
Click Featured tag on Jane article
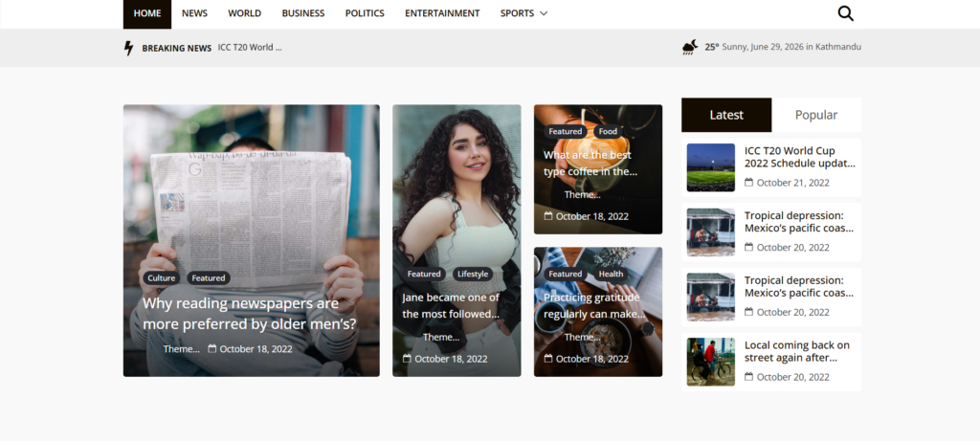click(x=424, y=274)
